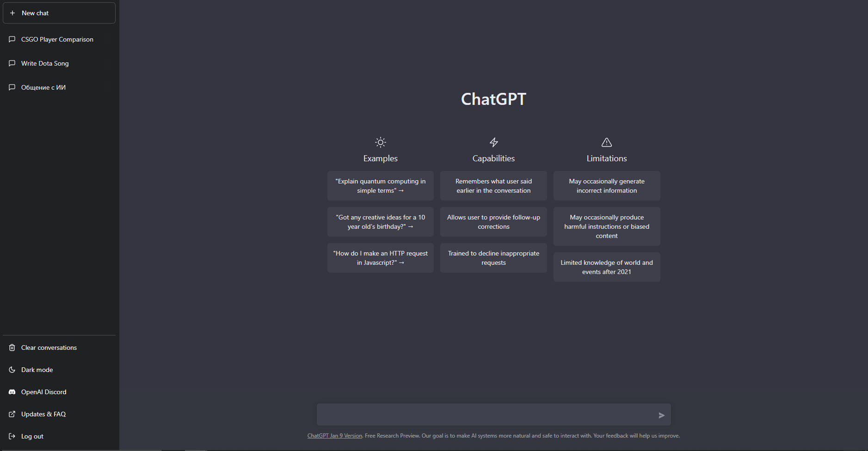Click the ChatGPT main heading

pos(494,99)
